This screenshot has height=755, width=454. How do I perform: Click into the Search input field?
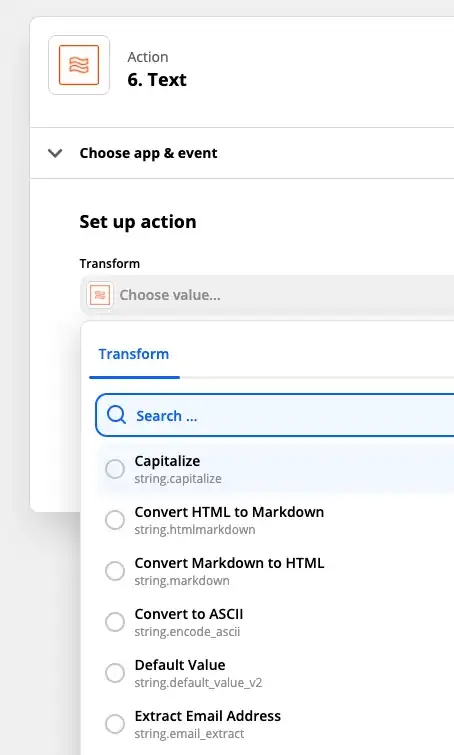point(275,415)
